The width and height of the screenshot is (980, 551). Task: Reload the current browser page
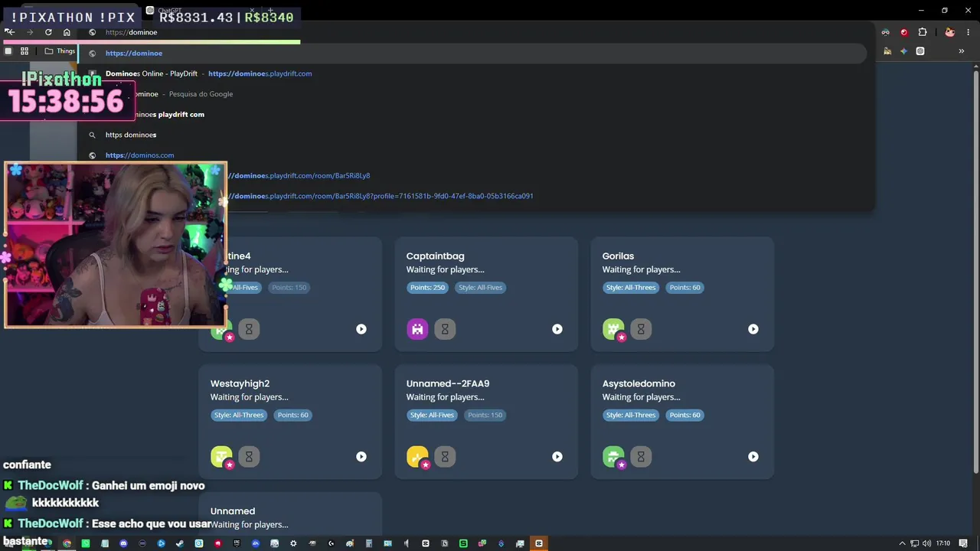48,32
